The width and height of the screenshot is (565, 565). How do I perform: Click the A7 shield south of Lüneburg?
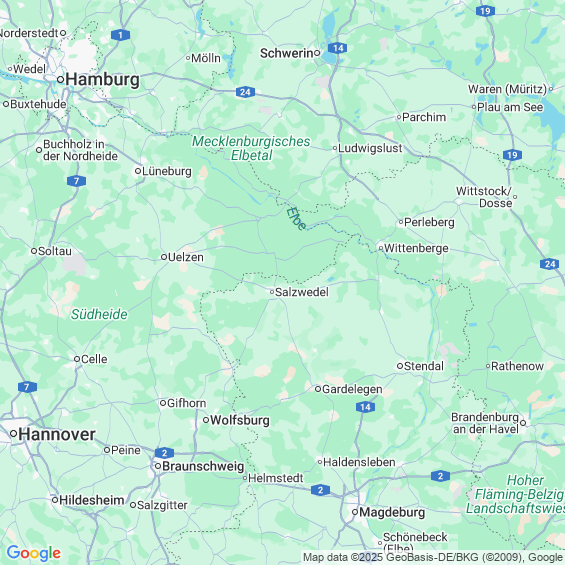click(x=76, y=181)
